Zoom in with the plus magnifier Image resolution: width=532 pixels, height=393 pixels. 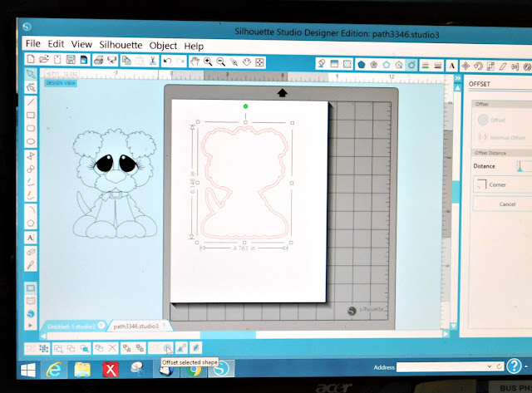pyautogui.click(x=208, y=61)
